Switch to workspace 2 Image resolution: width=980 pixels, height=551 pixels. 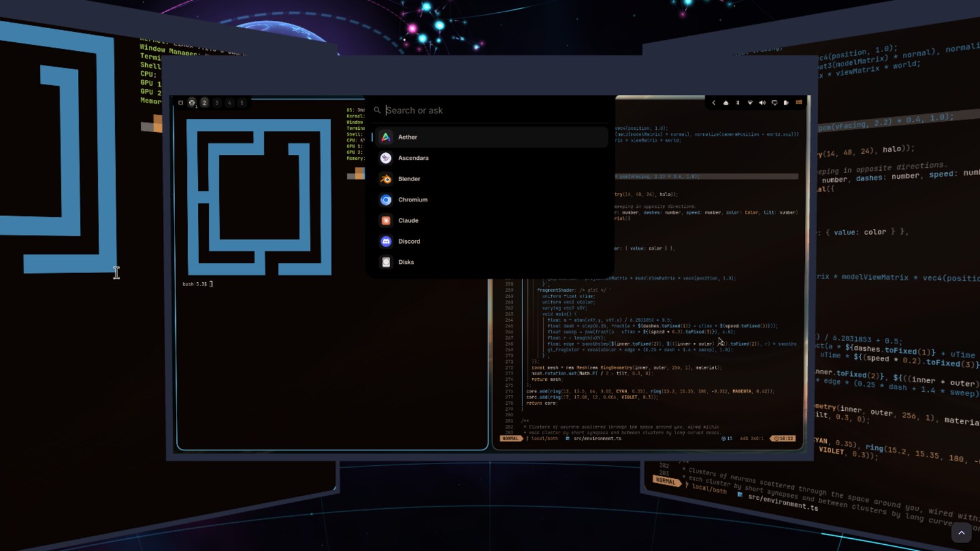(205, 103)
